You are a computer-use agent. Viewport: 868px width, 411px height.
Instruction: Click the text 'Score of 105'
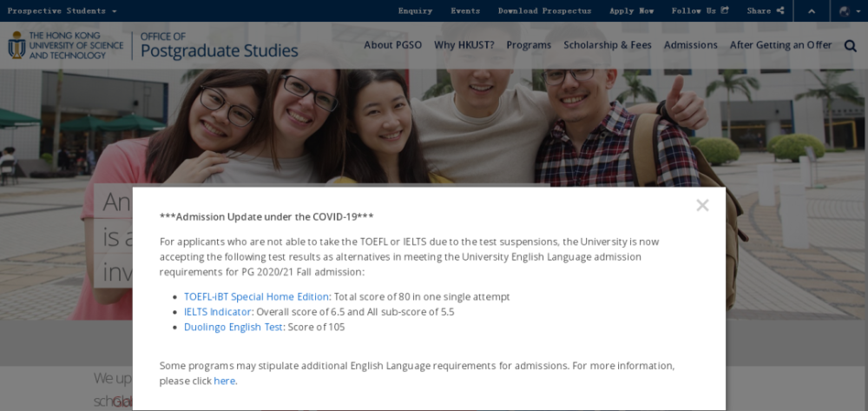tap(316, 327)
